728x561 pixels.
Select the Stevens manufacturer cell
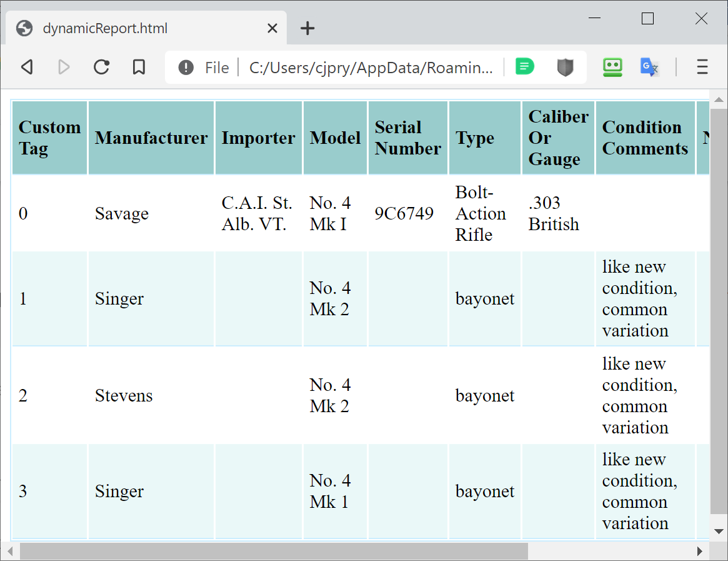pos(151,395)
